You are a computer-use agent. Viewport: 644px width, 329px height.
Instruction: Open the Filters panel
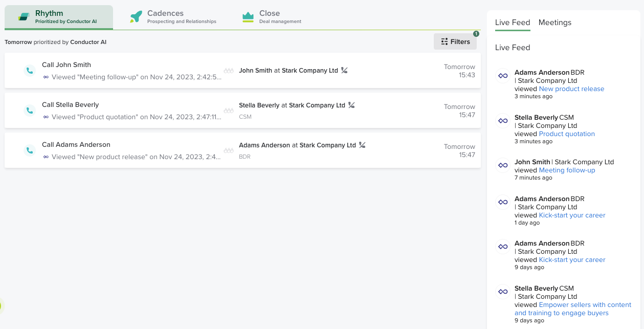coord(455,42)
